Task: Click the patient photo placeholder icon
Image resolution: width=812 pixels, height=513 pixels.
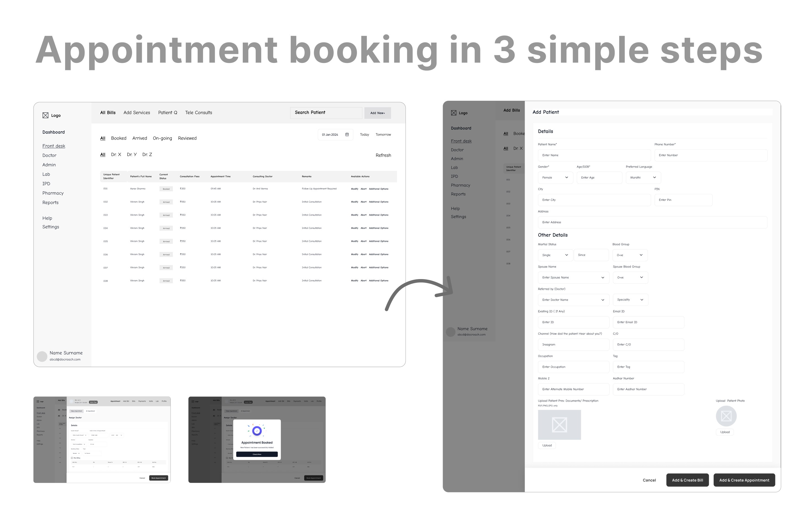Action: coord(726,416)
